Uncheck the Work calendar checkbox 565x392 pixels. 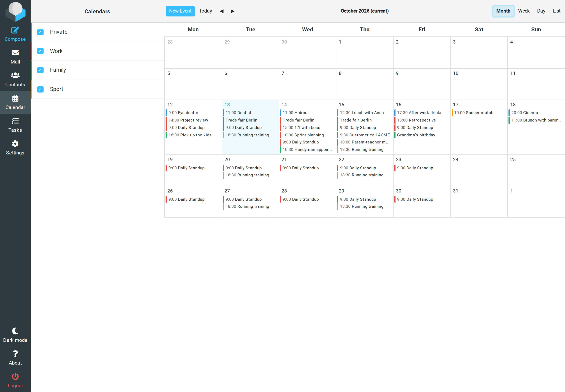pyautogui.click(x=40, y=51)
